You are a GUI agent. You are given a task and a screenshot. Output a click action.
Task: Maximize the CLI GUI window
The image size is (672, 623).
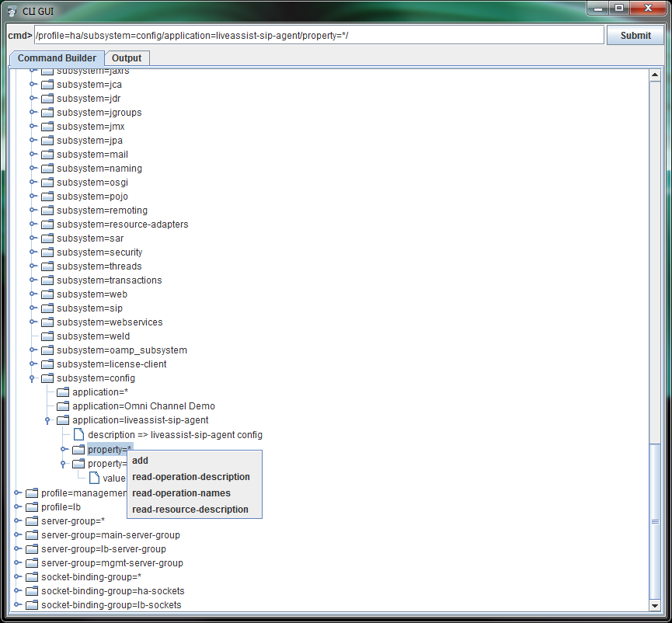(619, 8)
